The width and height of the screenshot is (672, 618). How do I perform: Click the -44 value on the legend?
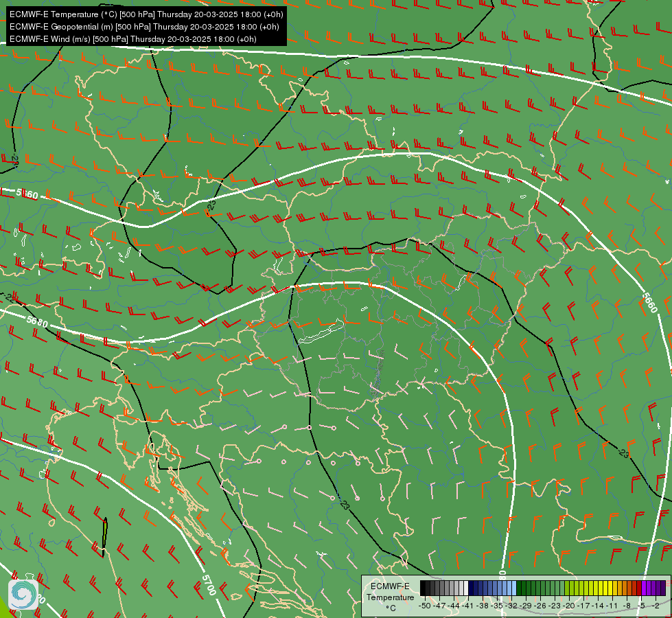pyautogui.click(x=454, y=606)
